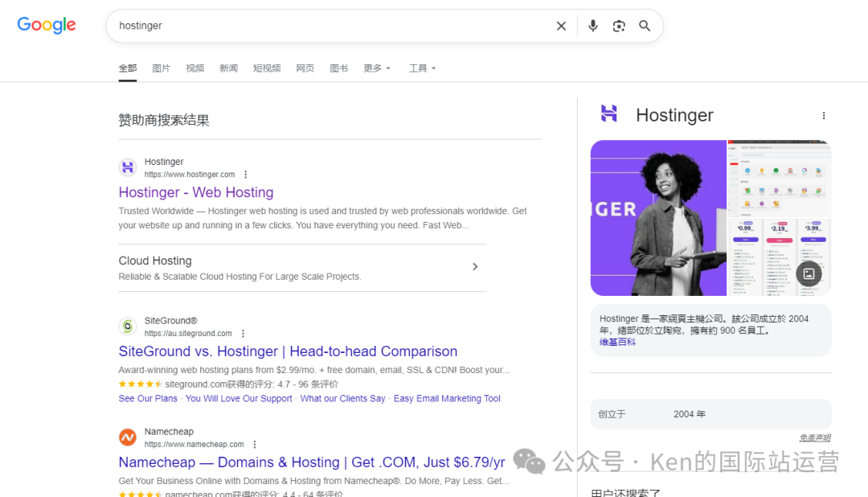Switch to the 图书 tab

pyautogui.click(x=339, y=68)
